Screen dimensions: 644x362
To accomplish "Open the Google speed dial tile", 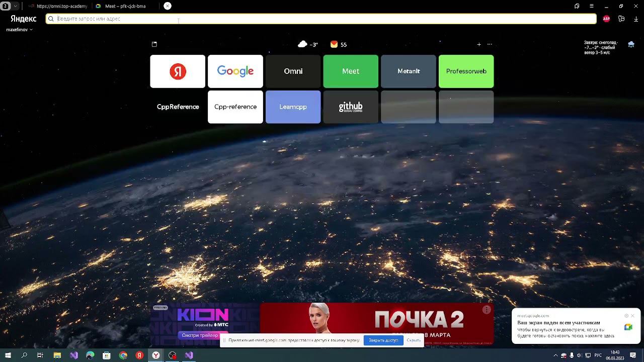I will pyautogui.click(x=235, y=71).
